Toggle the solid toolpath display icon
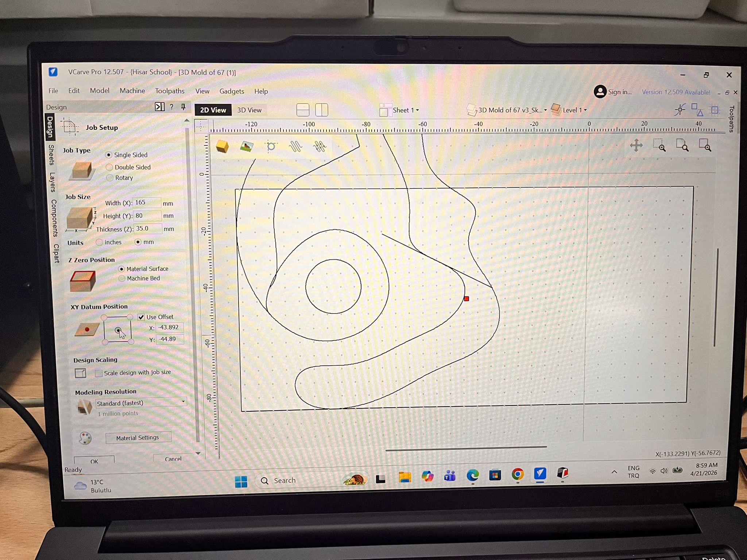747x560 pixels. (320, 147)
